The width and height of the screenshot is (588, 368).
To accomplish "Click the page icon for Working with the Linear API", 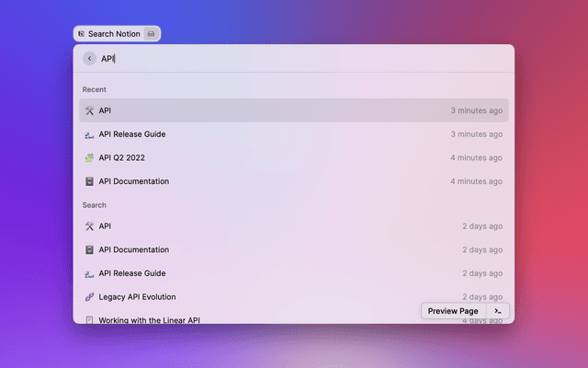I will (x=89, y=320).
